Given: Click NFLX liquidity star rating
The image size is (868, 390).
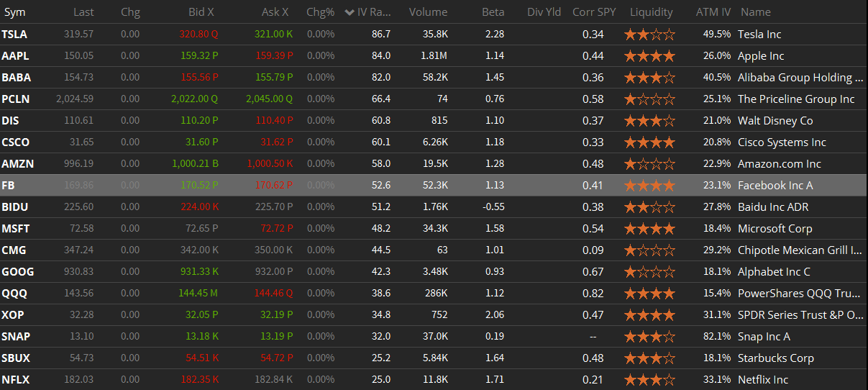Looking at the screenshot, I should pos(650,379).
